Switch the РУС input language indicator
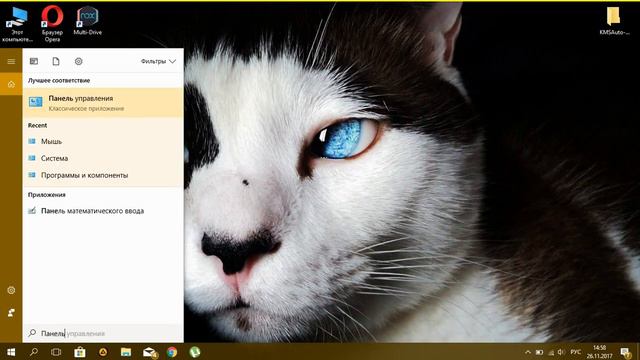This screenshot has width=640, height=360. coord(576,352)
